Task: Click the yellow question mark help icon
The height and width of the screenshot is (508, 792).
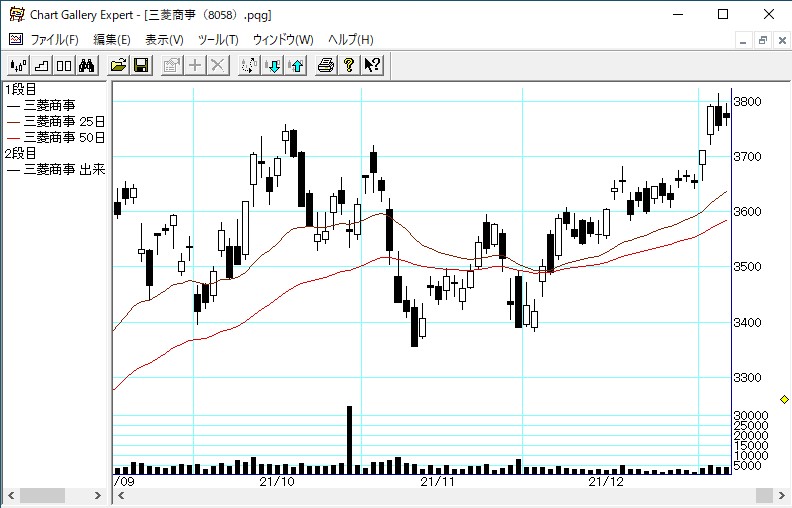Action: tap(348, 65)
